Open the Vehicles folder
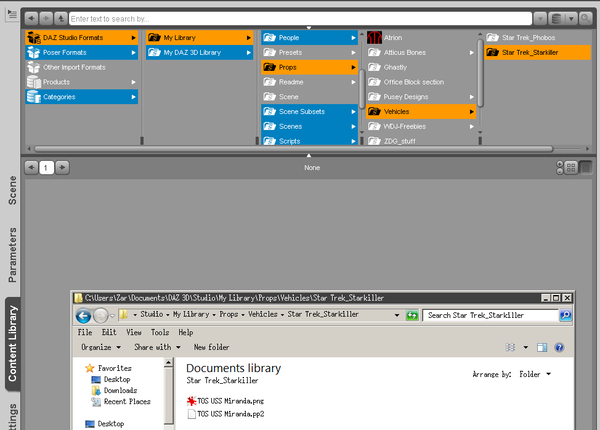Image resolution: width=600 pixels, height=430 pixels. 421,112
